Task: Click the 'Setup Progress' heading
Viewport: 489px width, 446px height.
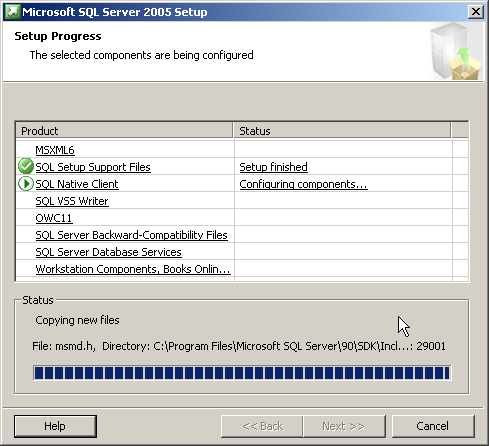Action: pyautogui.click(x=58, y=36)
